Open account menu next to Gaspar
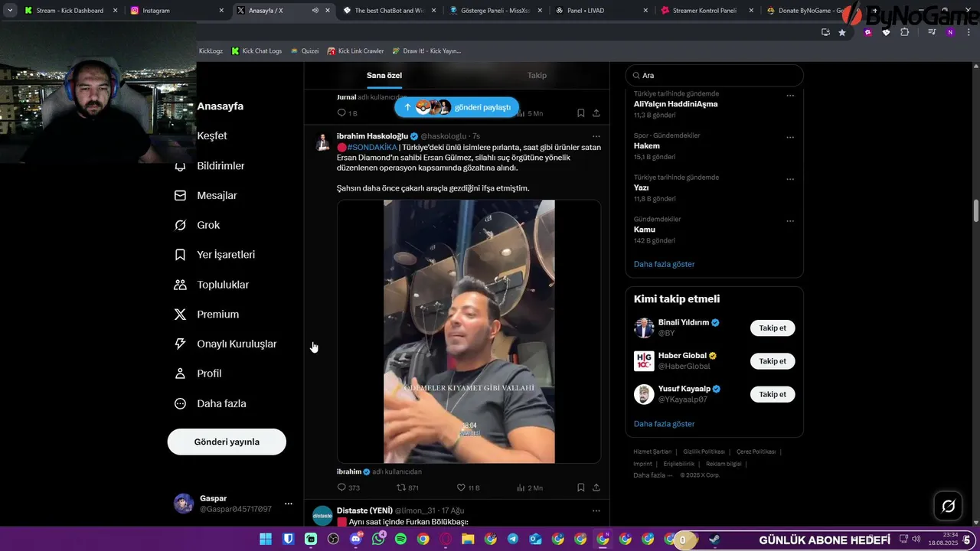The height and width of the screenshot is (551, 980). tap(289, 504)
